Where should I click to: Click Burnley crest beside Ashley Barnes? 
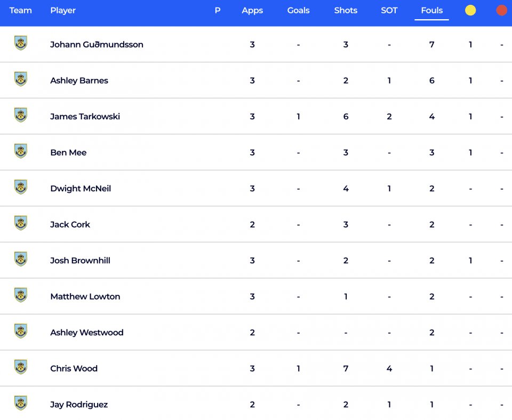pyautogui.click(x=21, y=79)
